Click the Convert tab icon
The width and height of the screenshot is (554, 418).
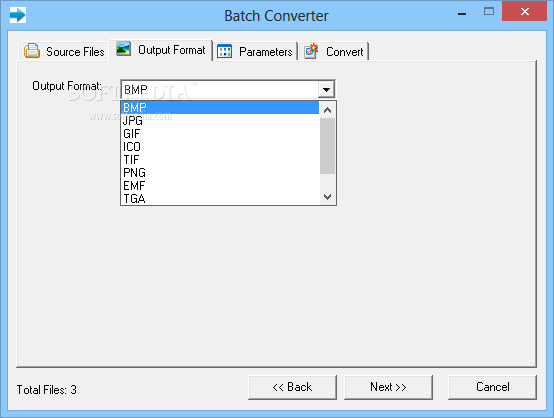point(311,51)
